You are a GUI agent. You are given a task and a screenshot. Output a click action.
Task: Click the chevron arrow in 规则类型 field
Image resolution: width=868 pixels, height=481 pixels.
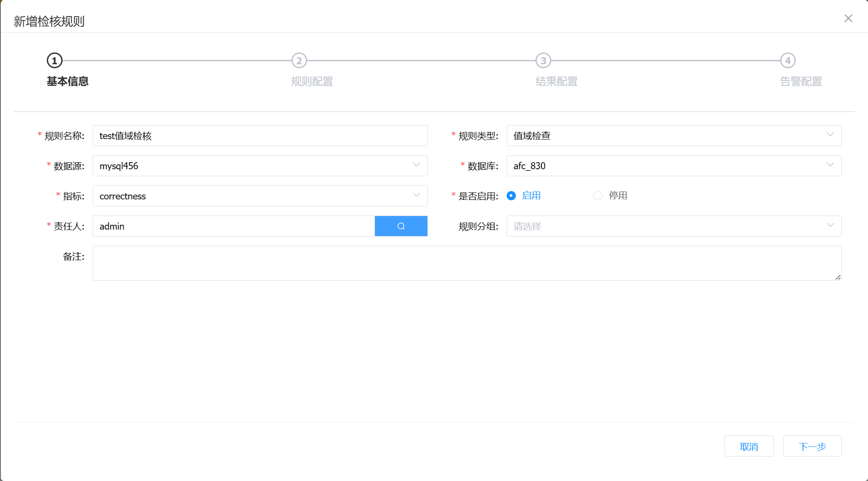[x=830, y=135]
